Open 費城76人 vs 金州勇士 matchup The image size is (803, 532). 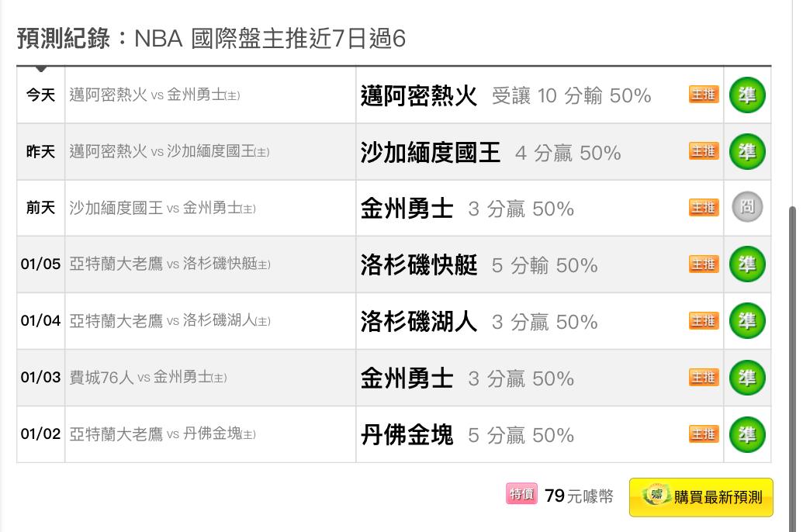click(x=148, y=378)
